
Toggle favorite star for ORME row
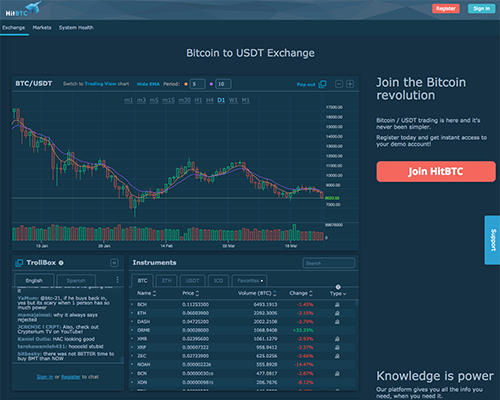coord(132,330)
